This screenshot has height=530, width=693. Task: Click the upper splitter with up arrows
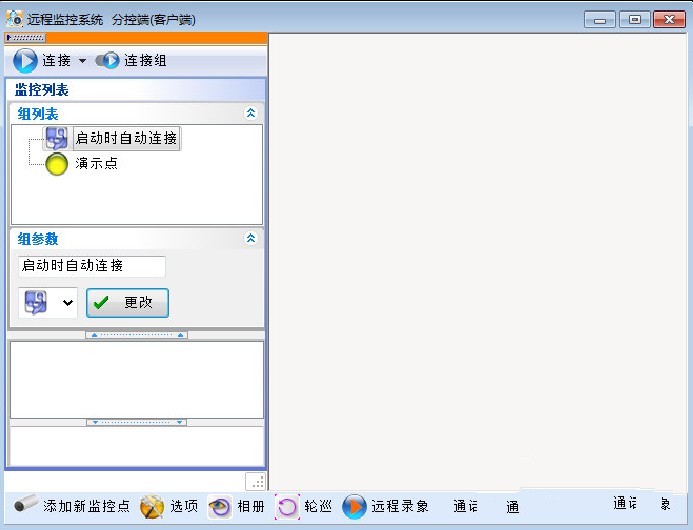136,335
